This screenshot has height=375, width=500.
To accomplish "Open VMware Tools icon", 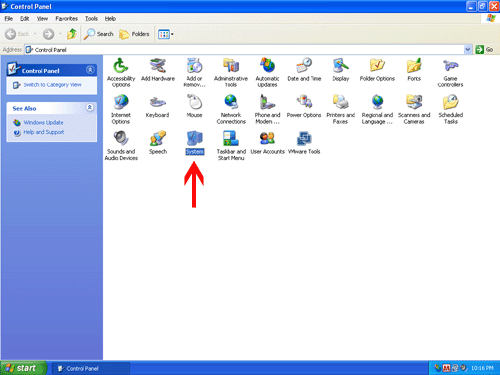I will coord(304,139).
